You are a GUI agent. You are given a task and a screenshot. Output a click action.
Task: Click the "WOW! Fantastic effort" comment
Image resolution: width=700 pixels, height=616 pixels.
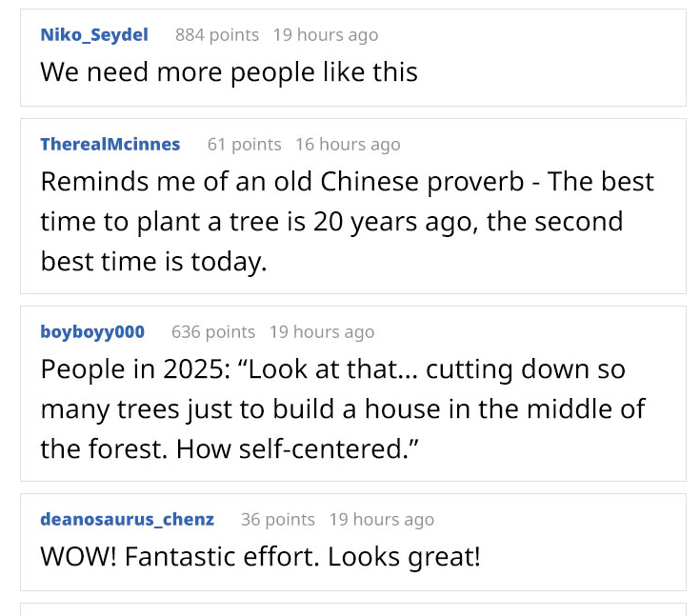(261, 557)
